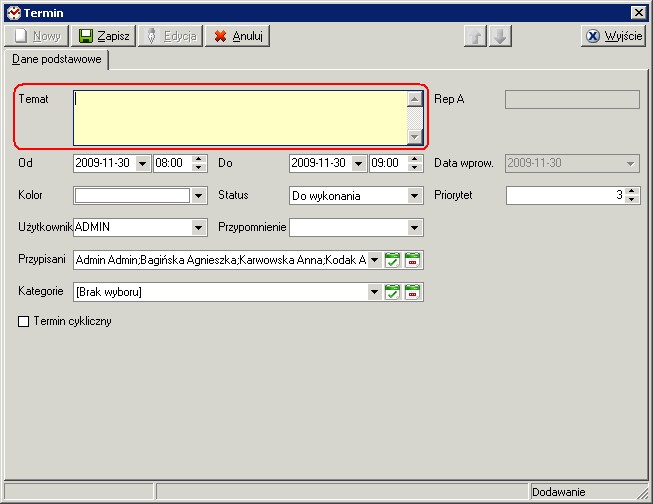Viewport: 653px width, 504px height.
Task: Increase the Priorytet value with the spinner
Action: point(632,191)
